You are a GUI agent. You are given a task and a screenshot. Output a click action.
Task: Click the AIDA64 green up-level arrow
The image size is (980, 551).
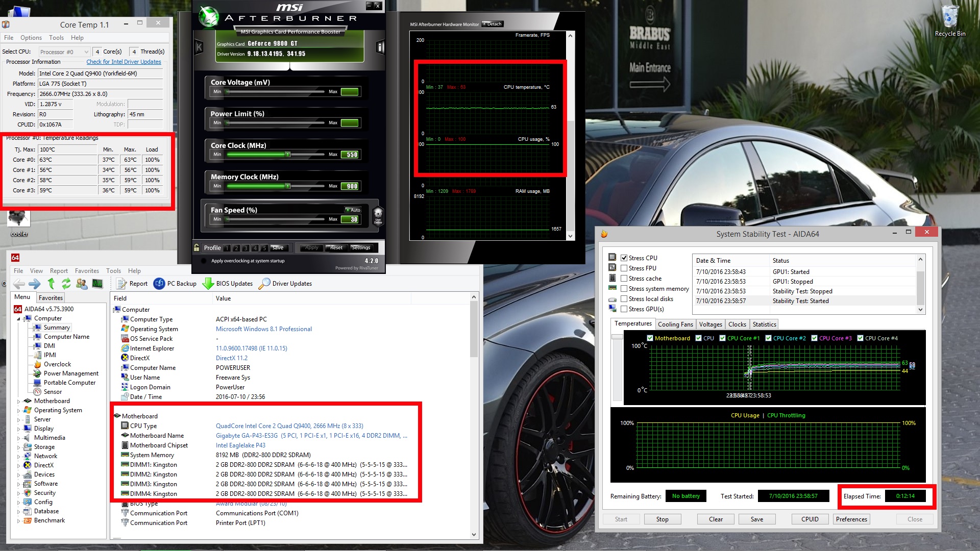[51, 284]
